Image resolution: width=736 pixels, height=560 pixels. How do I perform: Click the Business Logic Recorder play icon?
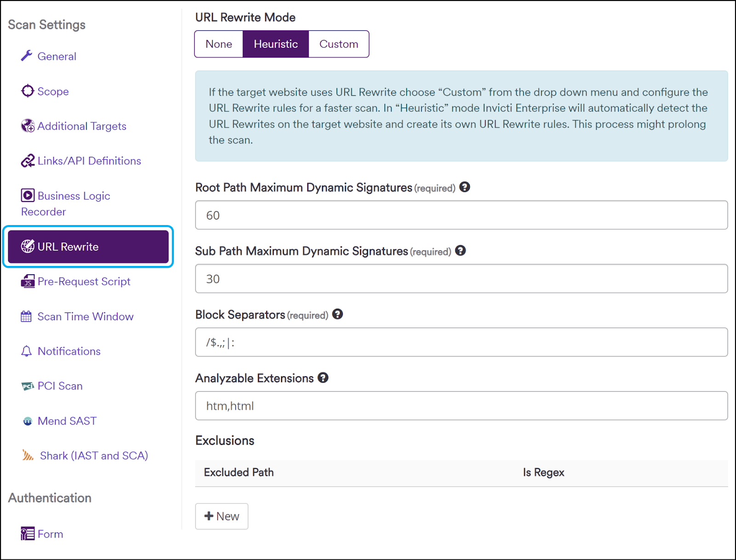[28, 195]
